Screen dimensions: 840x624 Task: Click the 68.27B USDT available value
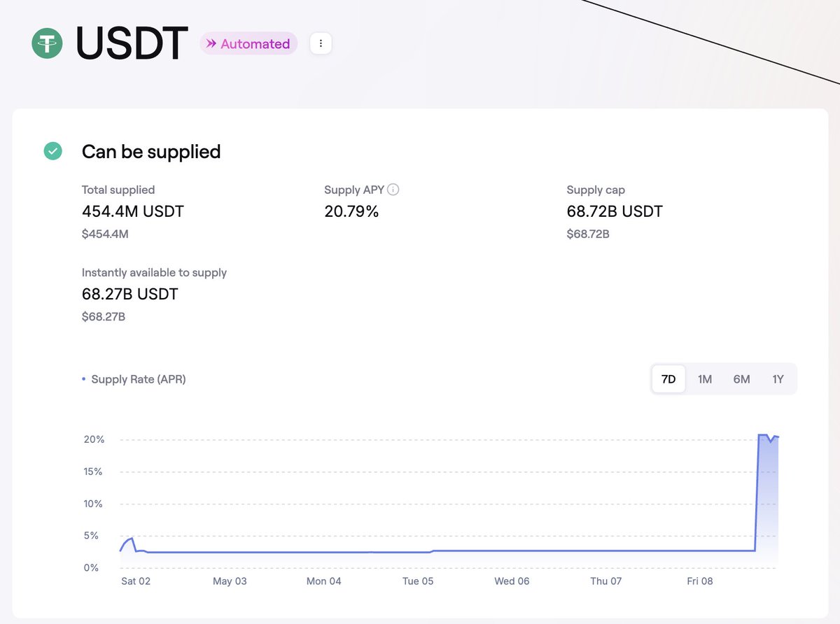[130, 294]
